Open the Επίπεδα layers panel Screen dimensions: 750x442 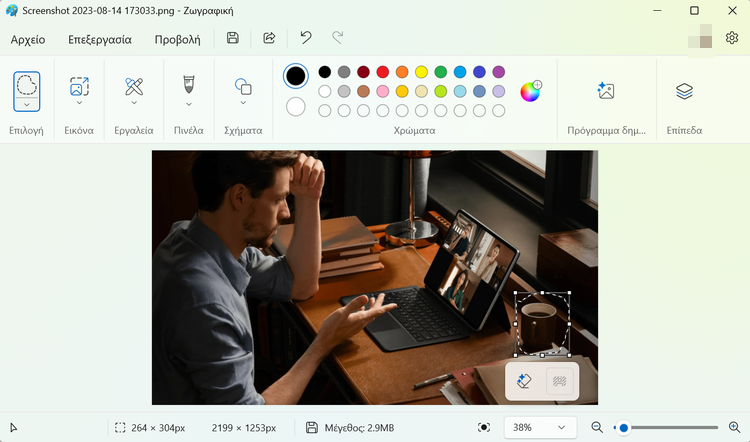(684, 90)
